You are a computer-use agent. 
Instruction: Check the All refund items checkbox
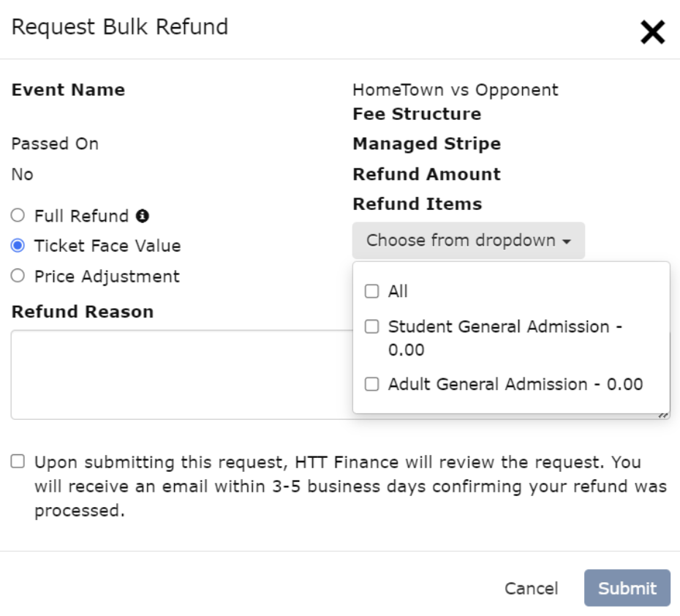click(372, 291)
